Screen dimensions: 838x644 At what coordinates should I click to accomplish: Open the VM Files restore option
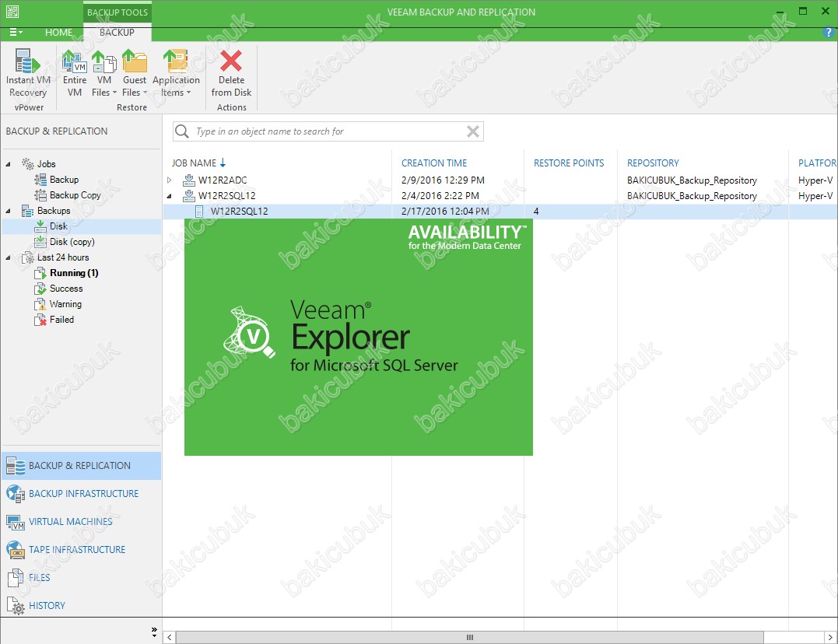click(103, 62)
